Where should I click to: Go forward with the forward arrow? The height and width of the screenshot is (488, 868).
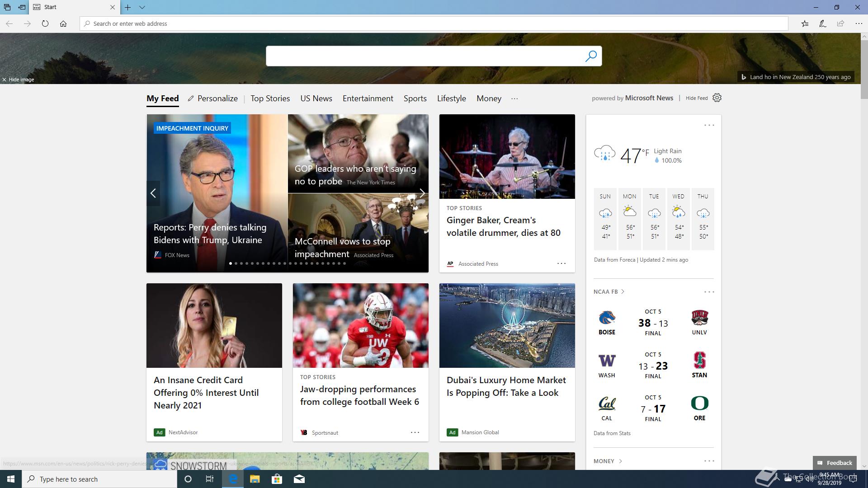coord(27,23)
